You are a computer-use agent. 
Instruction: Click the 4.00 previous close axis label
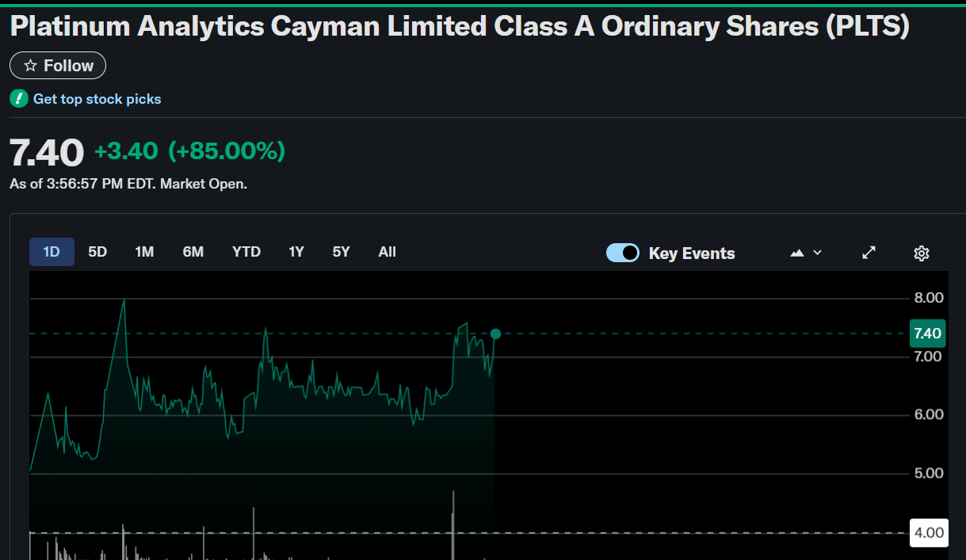pos(929,532)
